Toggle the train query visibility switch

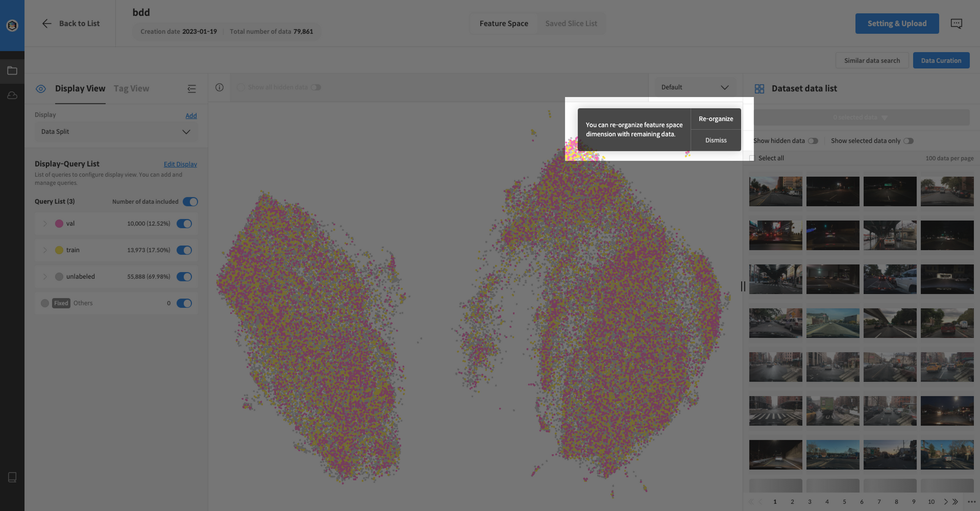click(184, 250)
